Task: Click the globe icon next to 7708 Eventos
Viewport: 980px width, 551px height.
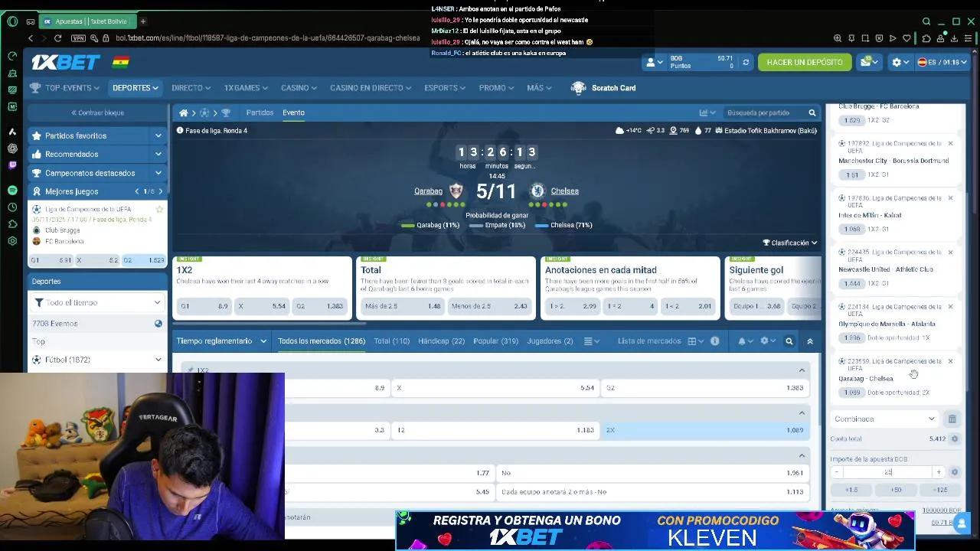Action: pos(158,324)
